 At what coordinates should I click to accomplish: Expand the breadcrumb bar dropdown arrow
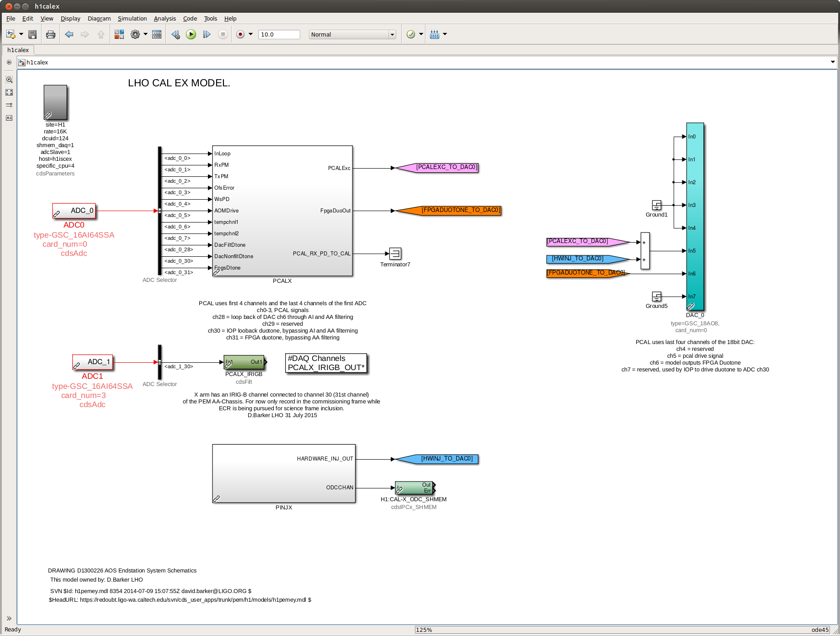(x=833, y=62)
